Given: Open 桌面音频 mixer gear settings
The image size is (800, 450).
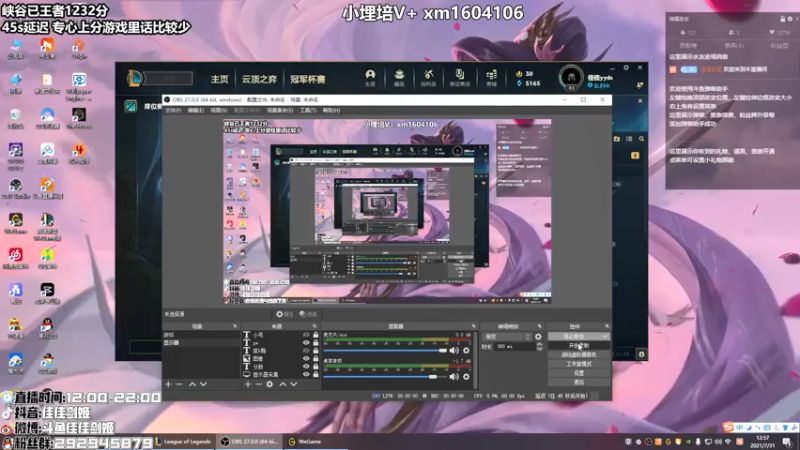Looking at the screenshot, I should 466,377.
